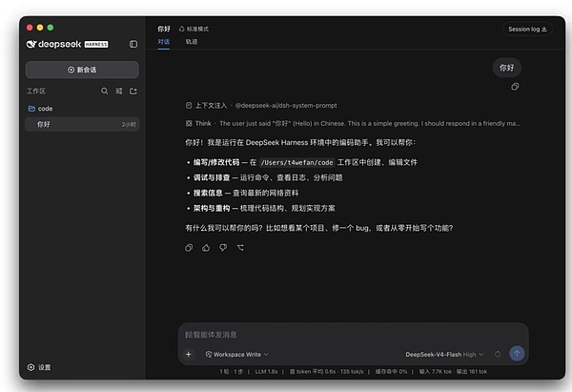Expand the Think reasoning row
This screenshot has width=572, height=392.
point(353,123)
